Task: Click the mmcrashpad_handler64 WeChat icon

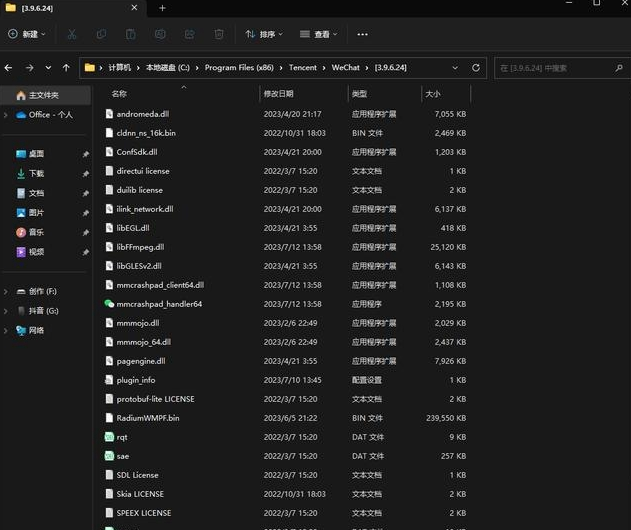Action: [x=109, y=304]
